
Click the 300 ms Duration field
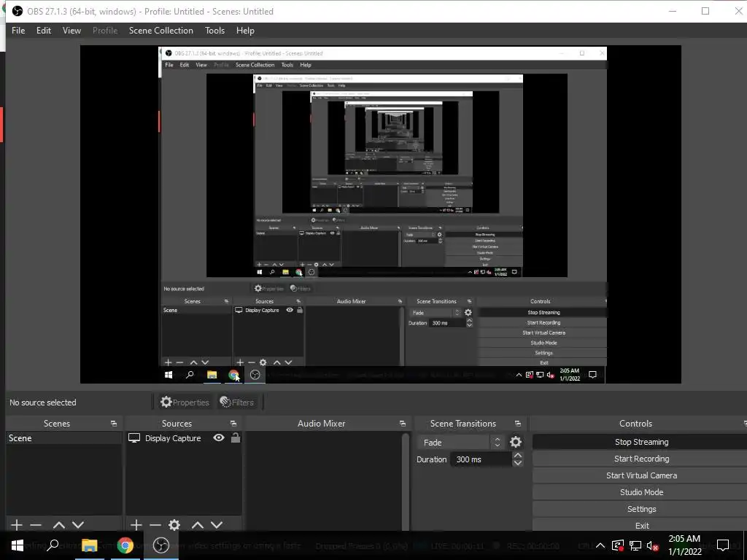click(x=481, y=459)
